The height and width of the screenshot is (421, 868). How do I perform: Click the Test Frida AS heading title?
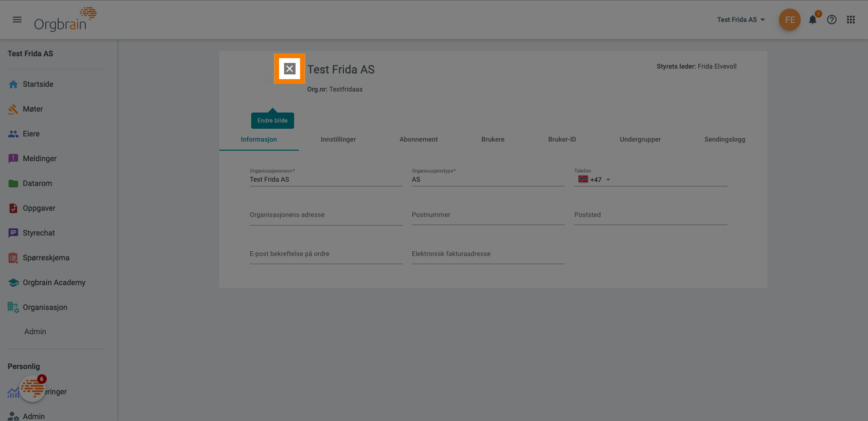[x=341, y=70]
